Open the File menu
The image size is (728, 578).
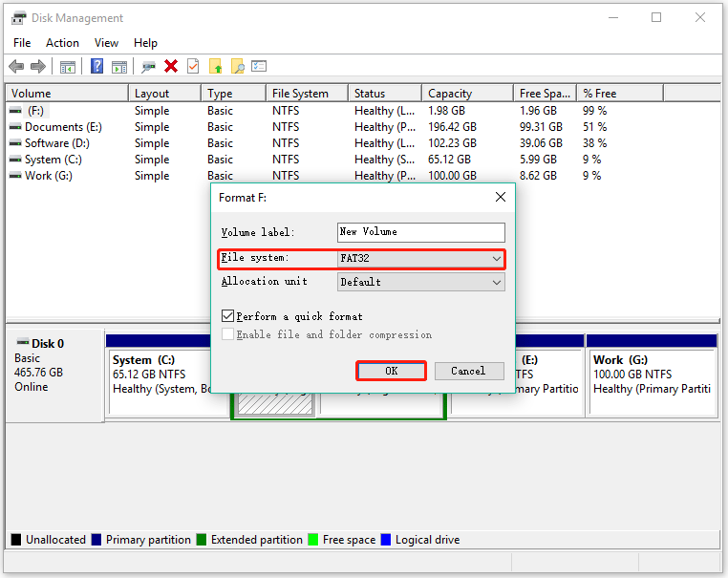tap(22, 43)
